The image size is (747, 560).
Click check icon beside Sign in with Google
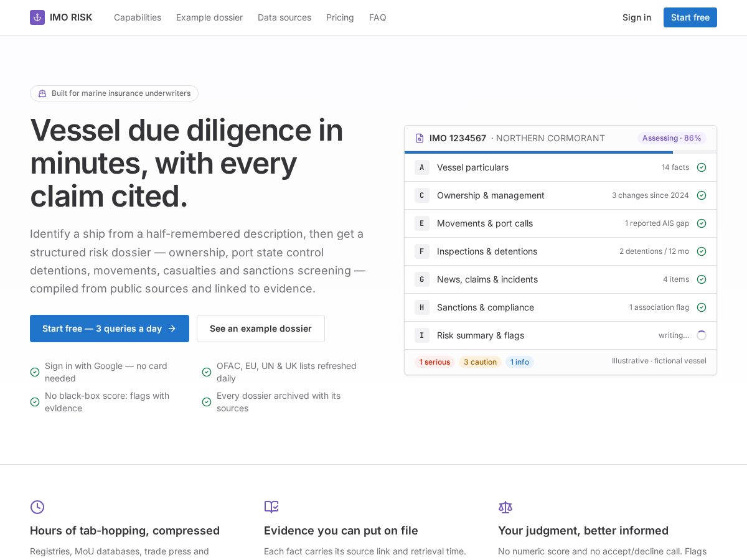35,372
